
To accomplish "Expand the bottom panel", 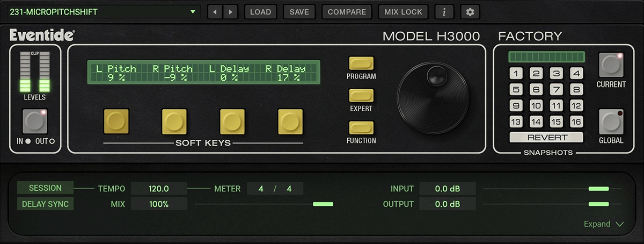I will point(604,224).
